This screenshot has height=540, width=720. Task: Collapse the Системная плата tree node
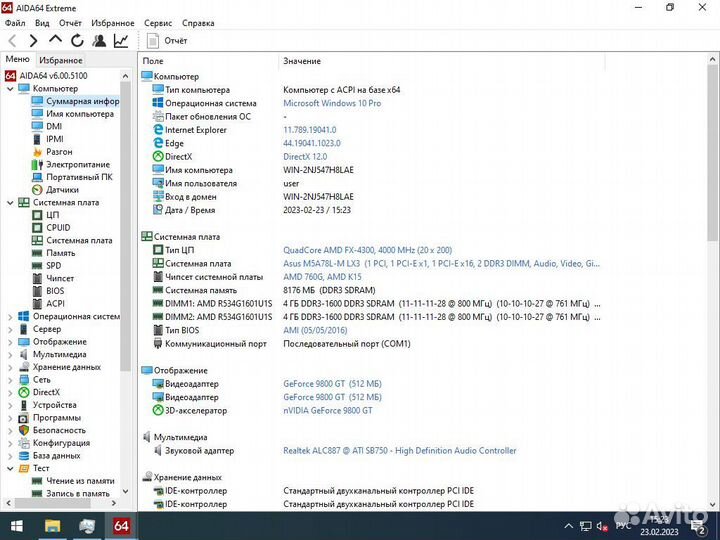coord(10,202)
